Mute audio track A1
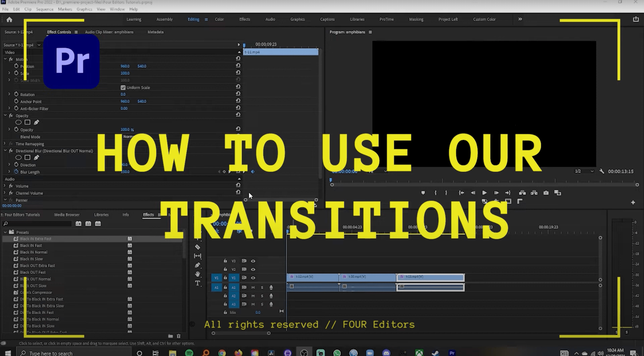 (x=253, y=288)
